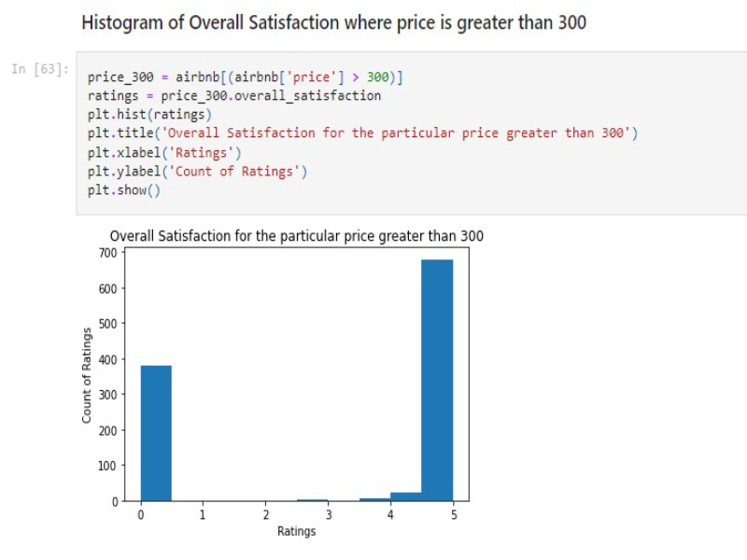Click the blue bar at rating 0

156,433
